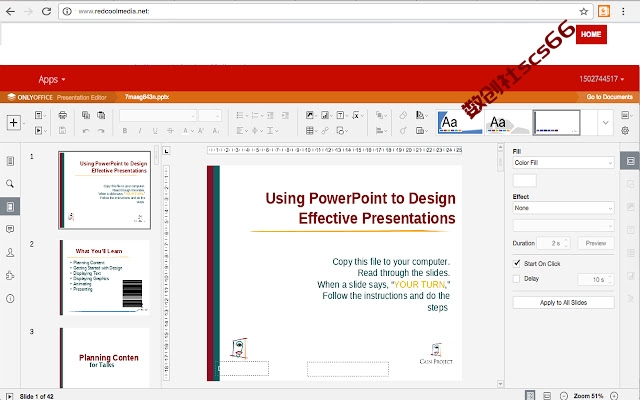Toggle Superscript formatting

point(201,131)
